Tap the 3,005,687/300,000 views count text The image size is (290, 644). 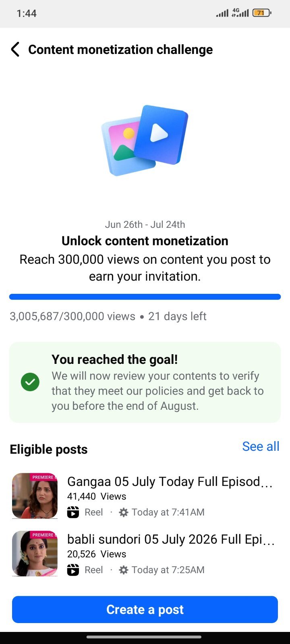click(72, 316)
